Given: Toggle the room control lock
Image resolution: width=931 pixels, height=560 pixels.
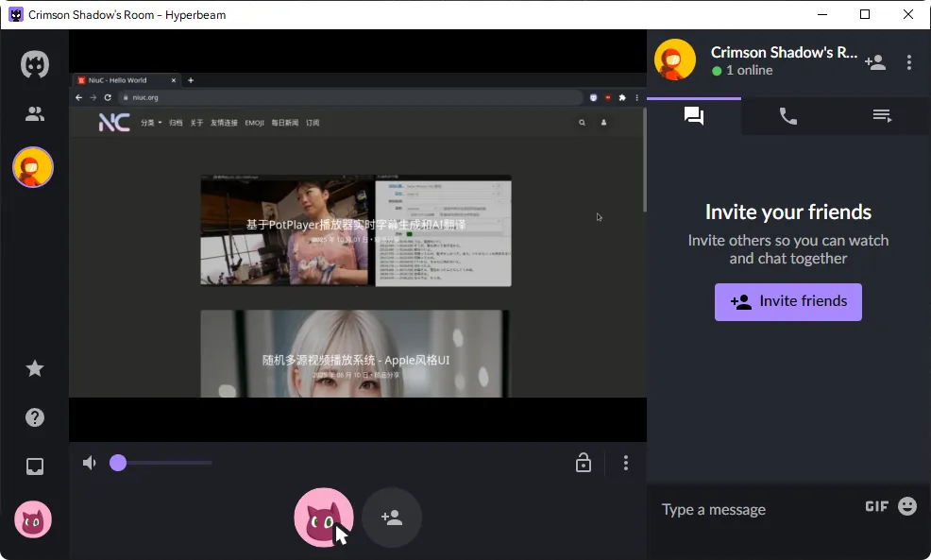Looking at the screenshot, I should [584, 463].
